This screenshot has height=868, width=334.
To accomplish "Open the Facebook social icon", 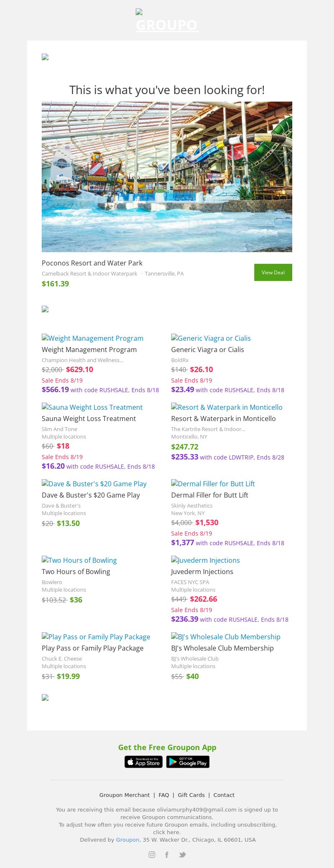I will click(167, 855).
